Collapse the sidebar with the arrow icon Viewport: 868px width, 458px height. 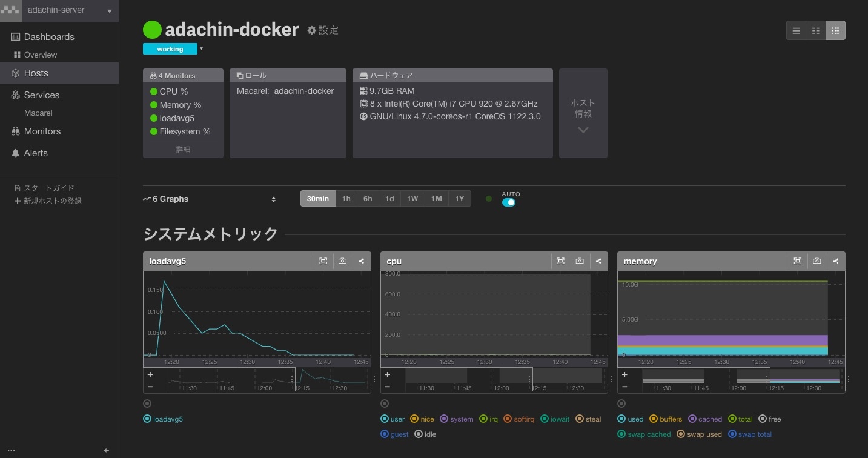point(107,450)
